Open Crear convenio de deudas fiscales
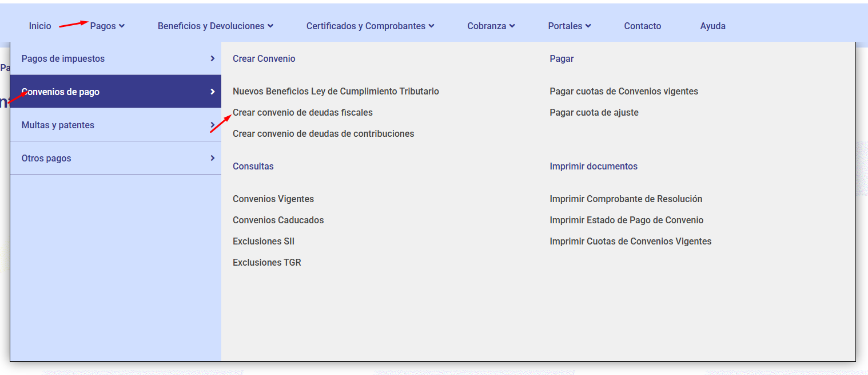The width and height of the screenshot is (868, 375). (x=302, y=112)
